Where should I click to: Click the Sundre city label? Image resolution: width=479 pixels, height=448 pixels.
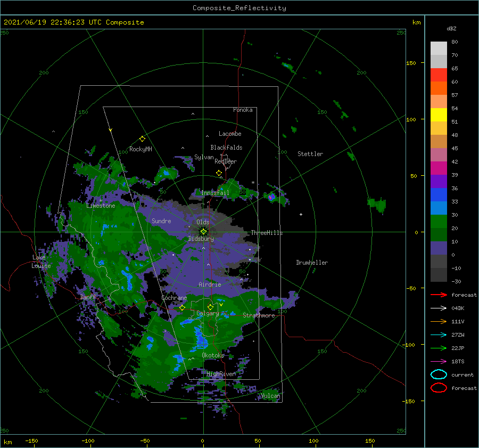(161, 221)
